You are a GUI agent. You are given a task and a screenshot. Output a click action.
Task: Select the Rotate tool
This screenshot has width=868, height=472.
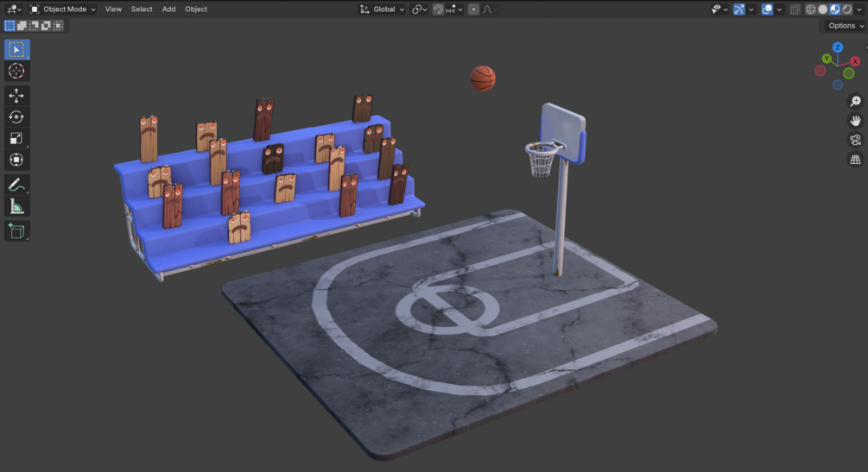coord(16,117)
